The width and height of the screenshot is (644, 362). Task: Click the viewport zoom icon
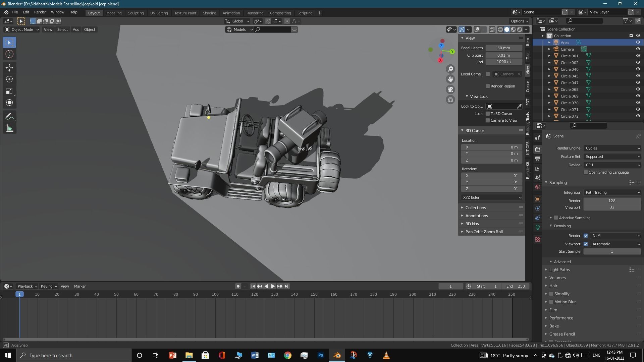tap(450, 69)
